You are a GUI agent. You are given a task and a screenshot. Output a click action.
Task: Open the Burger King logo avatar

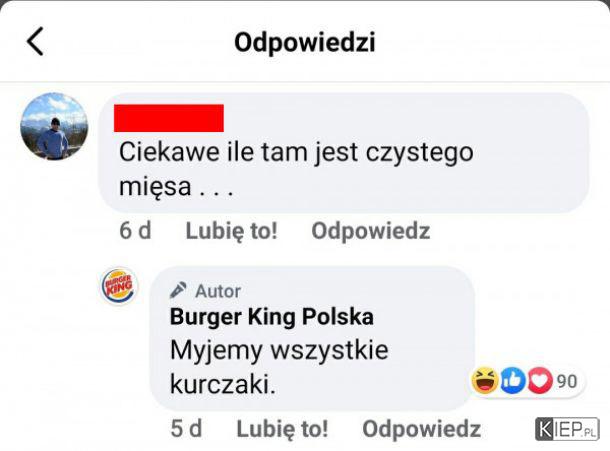[119, 286]
